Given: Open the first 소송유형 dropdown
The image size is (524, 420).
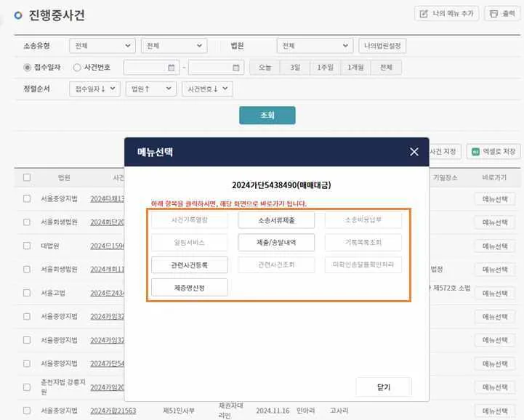Looking at the screenshot, I should click(102, 46).
